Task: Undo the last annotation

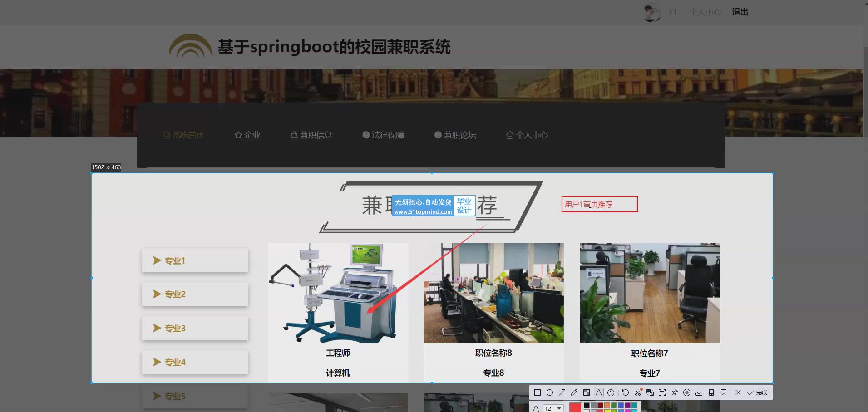Action: point(626,392)
